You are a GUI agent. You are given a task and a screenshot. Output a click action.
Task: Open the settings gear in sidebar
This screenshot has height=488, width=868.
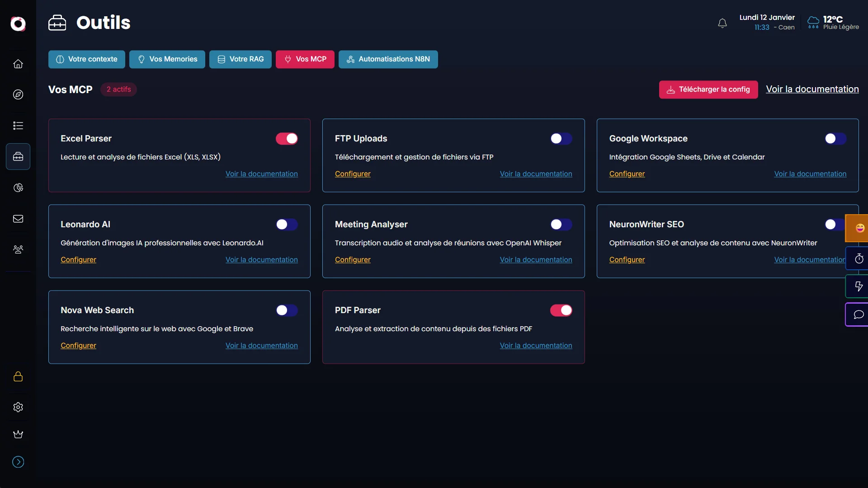18,407
